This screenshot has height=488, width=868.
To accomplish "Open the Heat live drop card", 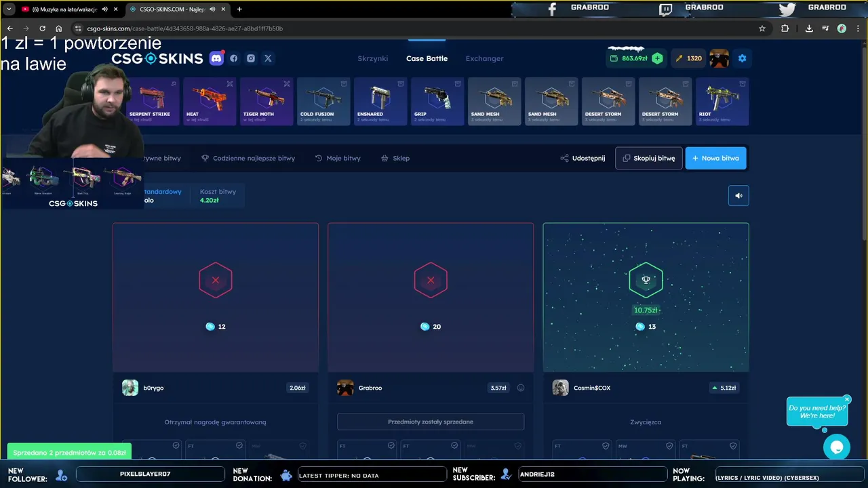I will tap(210, 102).
